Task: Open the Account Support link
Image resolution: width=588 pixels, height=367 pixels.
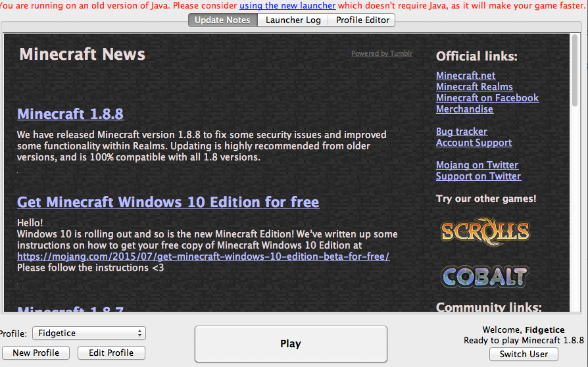Action: (474, 143)
